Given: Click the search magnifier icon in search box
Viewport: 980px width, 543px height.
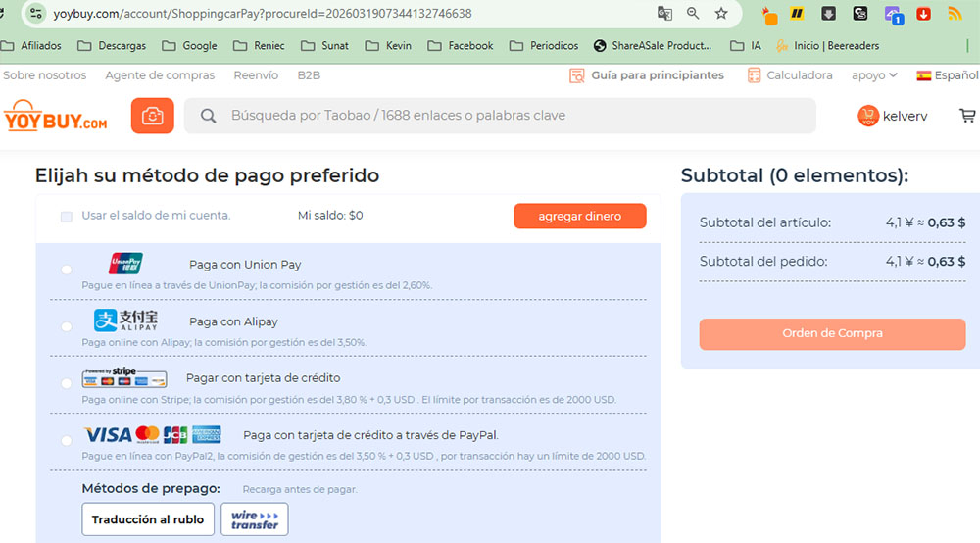Looking at the screenshot, I should (208, 116).
